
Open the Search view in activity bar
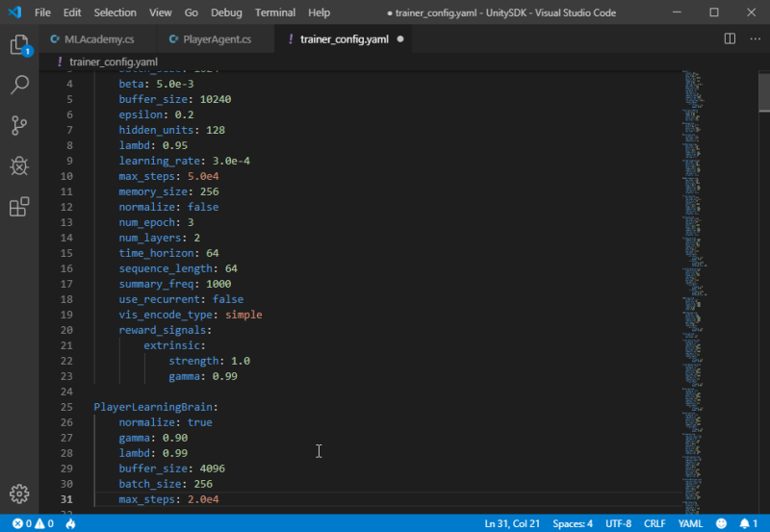click(18, 86)
